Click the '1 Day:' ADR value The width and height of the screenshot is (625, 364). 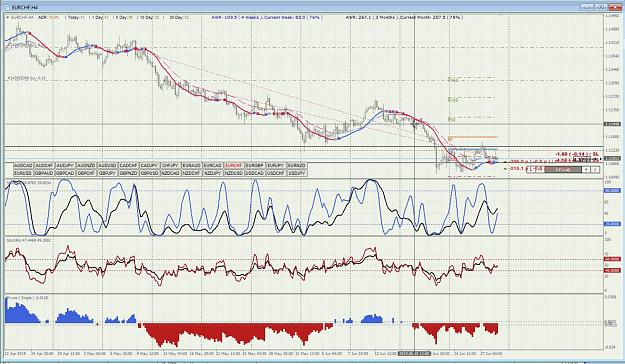coord(100,18)
